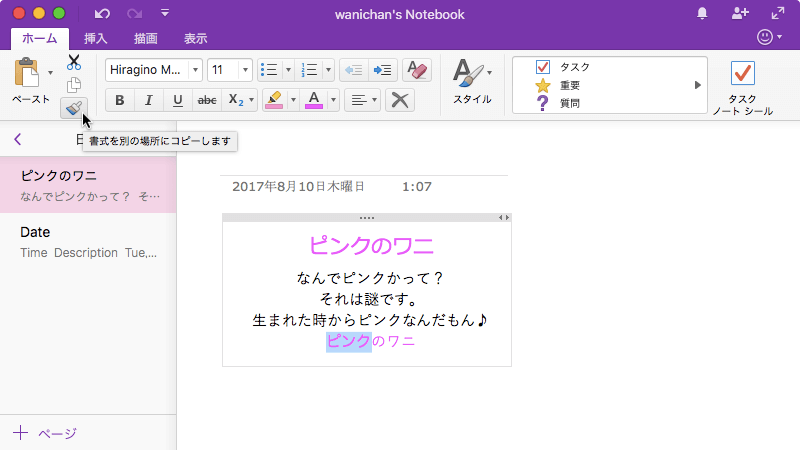The image size is (800, 450).
Task: Open notifications bell
Action: 702,14
